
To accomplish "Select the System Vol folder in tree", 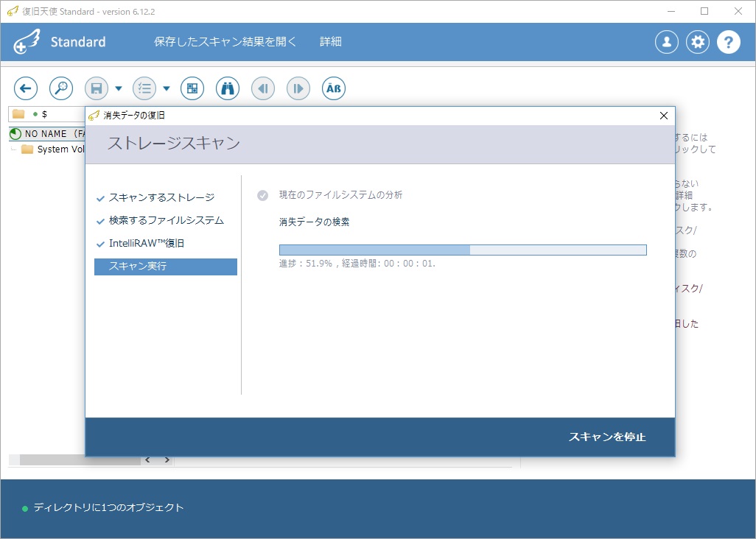I will pos(54,149).
